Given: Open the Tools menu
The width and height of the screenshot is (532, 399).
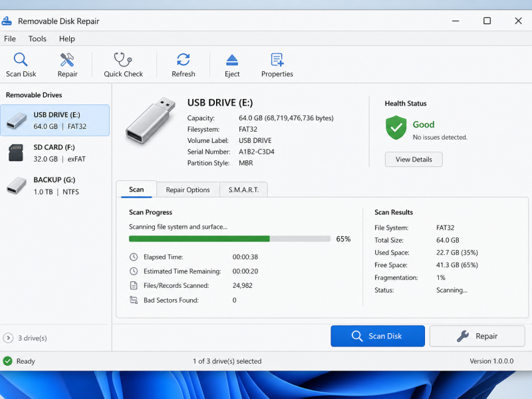Looking at the screenshot, I should tap(37, 39).
